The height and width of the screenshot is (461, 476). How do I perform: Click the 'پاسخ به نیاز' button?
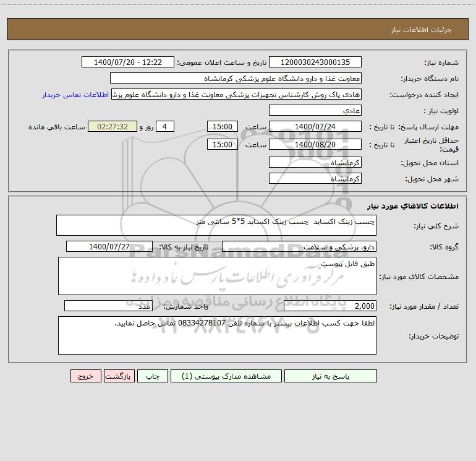pos(331,376)
